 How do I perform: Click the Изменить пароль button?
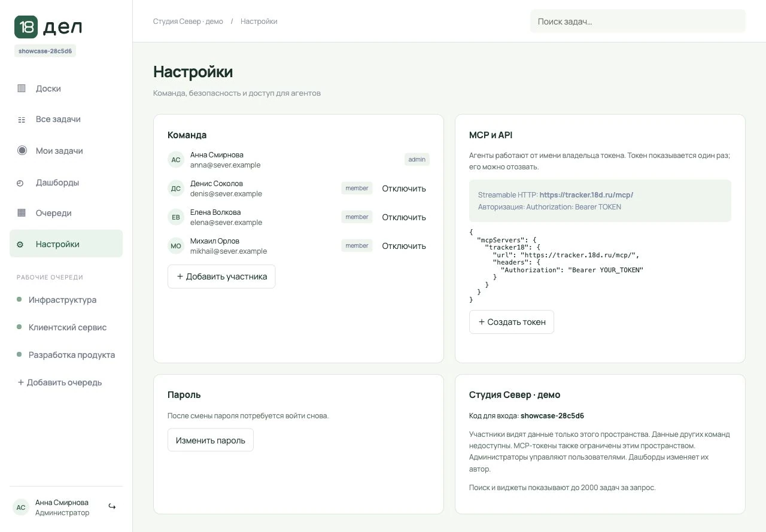click(211, 440)
